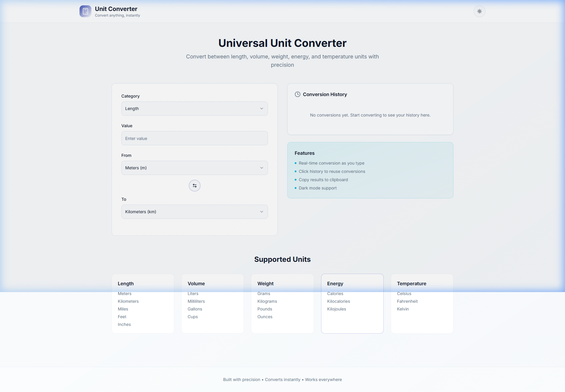Click inside the Enter value field

[194, 138]
